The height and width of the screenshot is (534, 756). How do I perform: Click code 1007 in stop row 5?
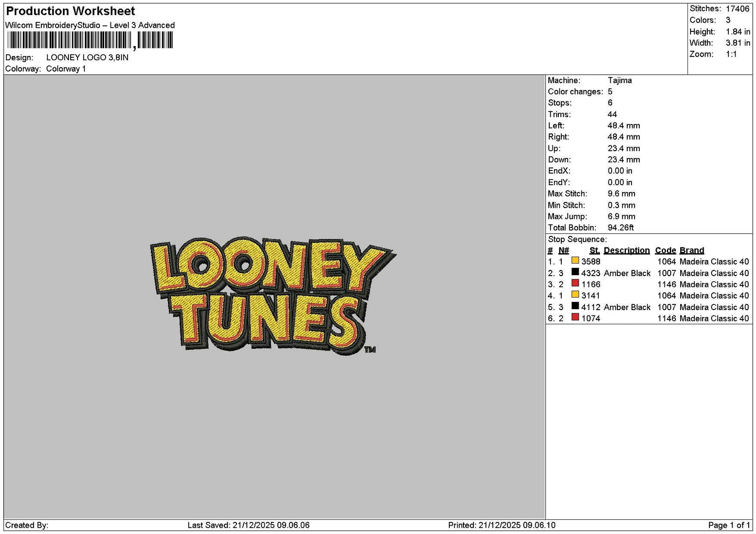(x=667, y=307)
